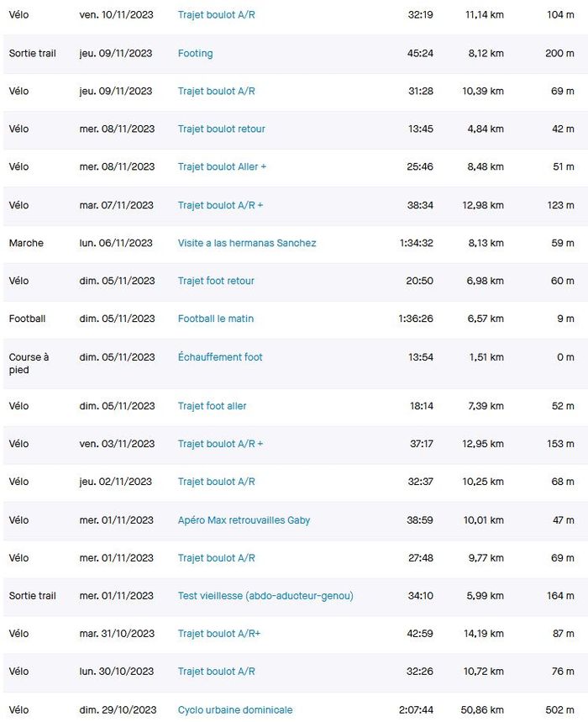Click Test vieillesse (abdo-aducteur-genou) link
Image resolution: width=588 pixels, height=722 pixels.
pyautogui.click(x=265, y=596)
